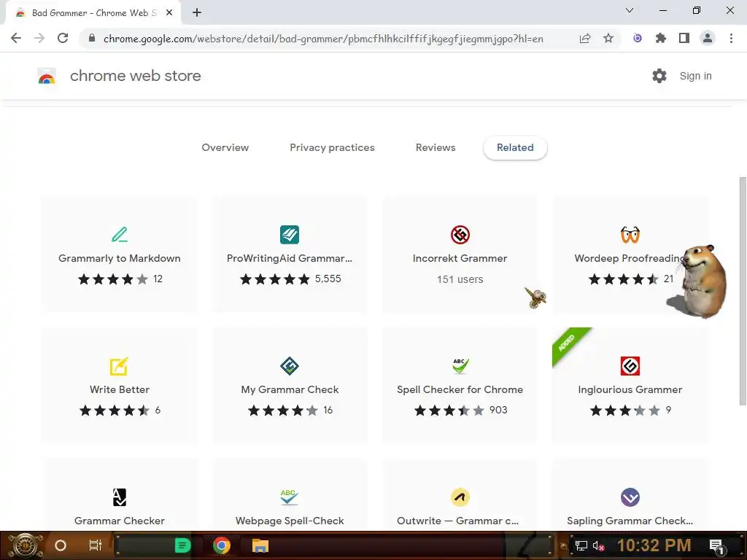The image size is (747, 560).
Task: Click the Grammarly to Markdown pen icon
Action: (x=120, y=234)
